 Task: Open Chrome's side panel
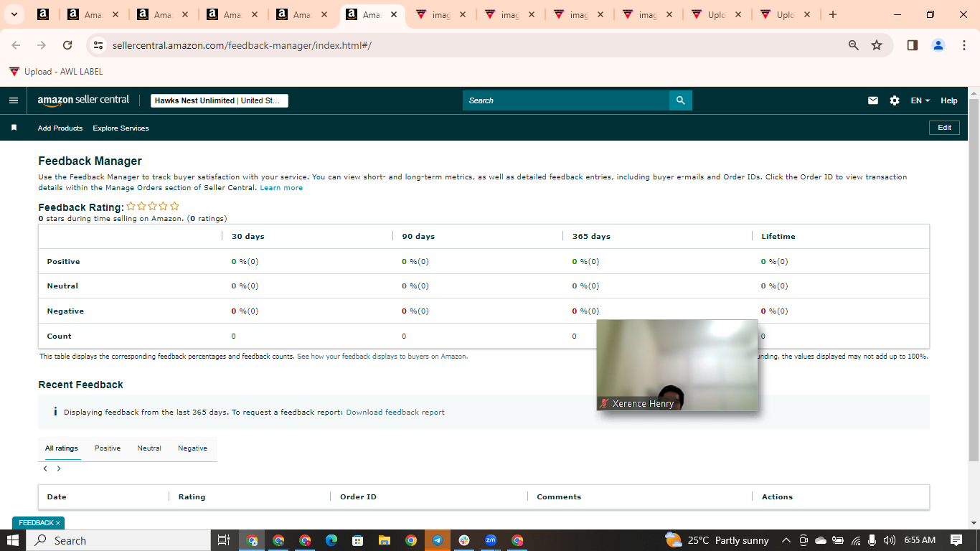913,45
